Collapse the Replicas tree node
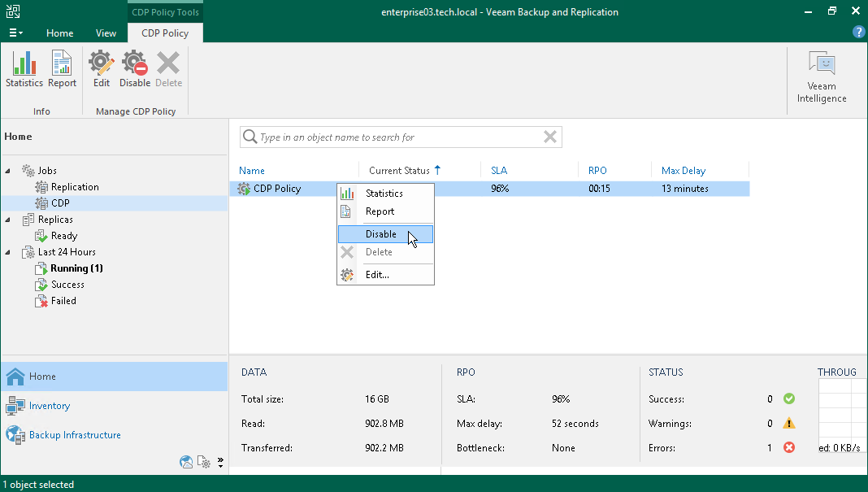868x492 pixels. (7, 219)
